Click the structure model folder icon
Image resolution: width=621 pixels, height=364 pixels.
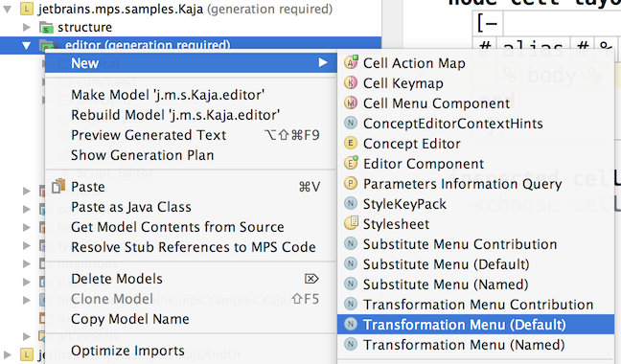(46, 27)
